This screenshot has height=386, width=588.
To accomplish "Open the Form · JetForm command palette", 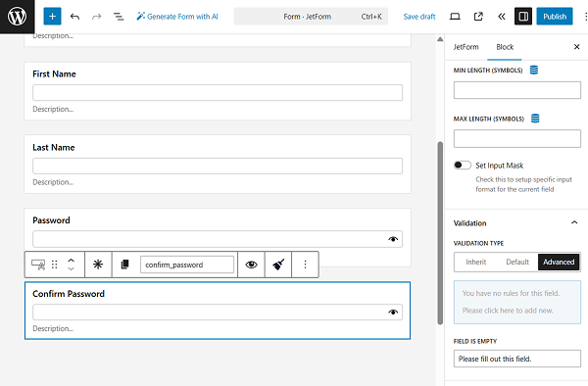I will tap(311, 17).
